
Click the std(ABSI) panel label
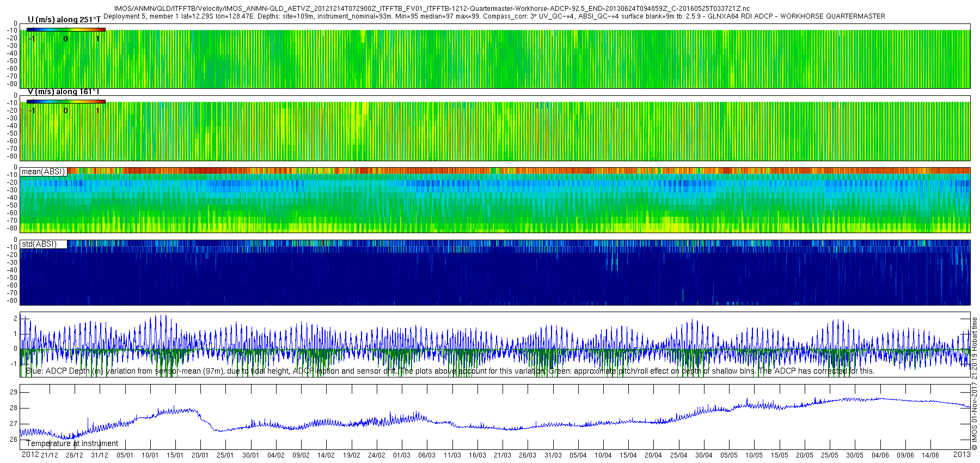39,244
